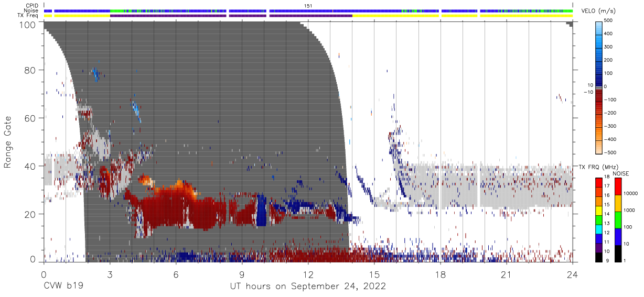Click the 'TX Freq' row label

(29, 15)
